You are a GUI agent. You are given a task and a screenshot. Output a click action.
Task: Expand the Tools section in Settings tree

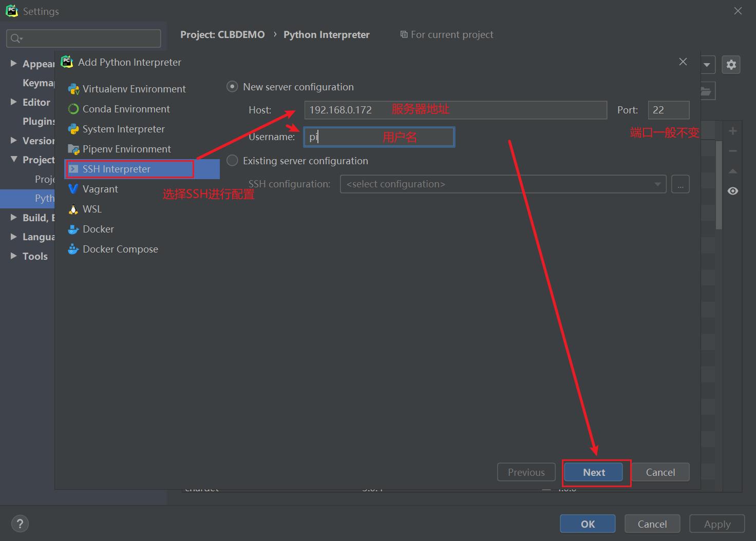click(14, 256)
